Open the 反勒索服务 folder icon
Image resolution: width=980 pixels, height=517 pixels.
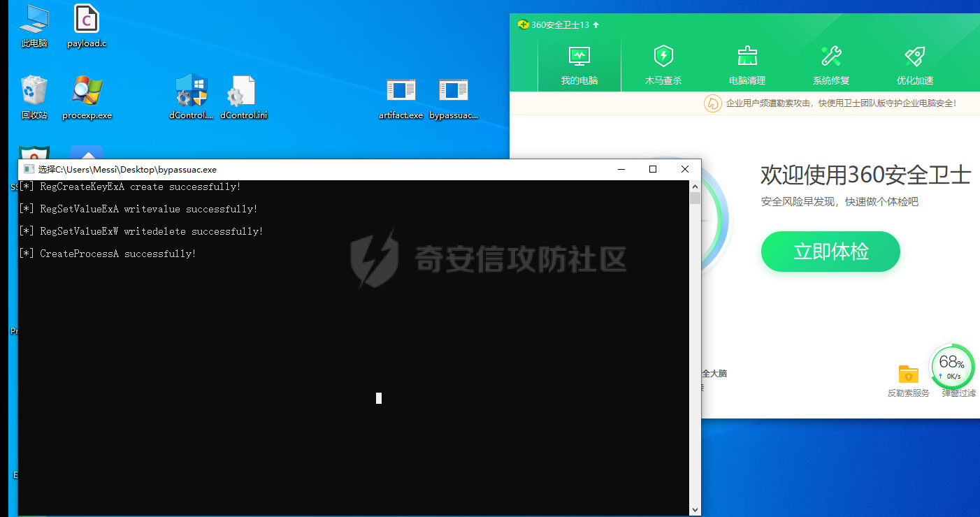[908, 374]
